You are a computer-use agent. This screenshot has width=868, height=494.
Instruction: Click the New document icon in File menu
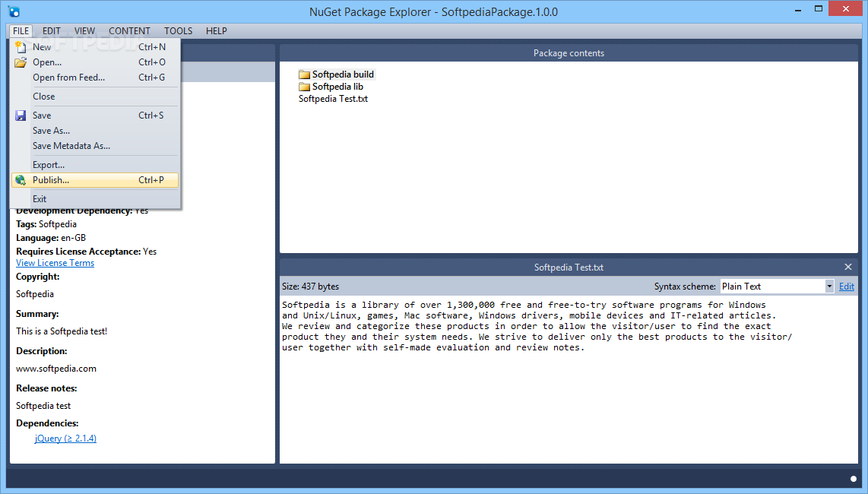(21, 47)
